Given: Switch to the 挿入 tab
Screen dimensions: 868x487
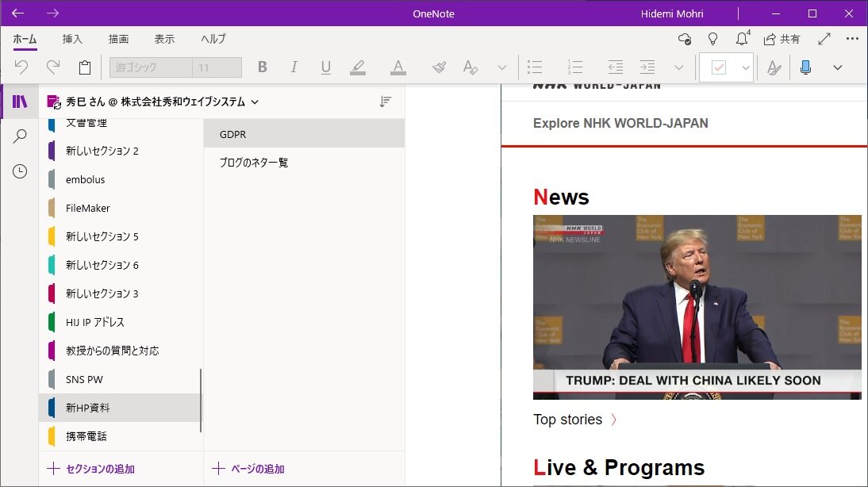Looking at the screenshot, I should click(x=72, y=39).
